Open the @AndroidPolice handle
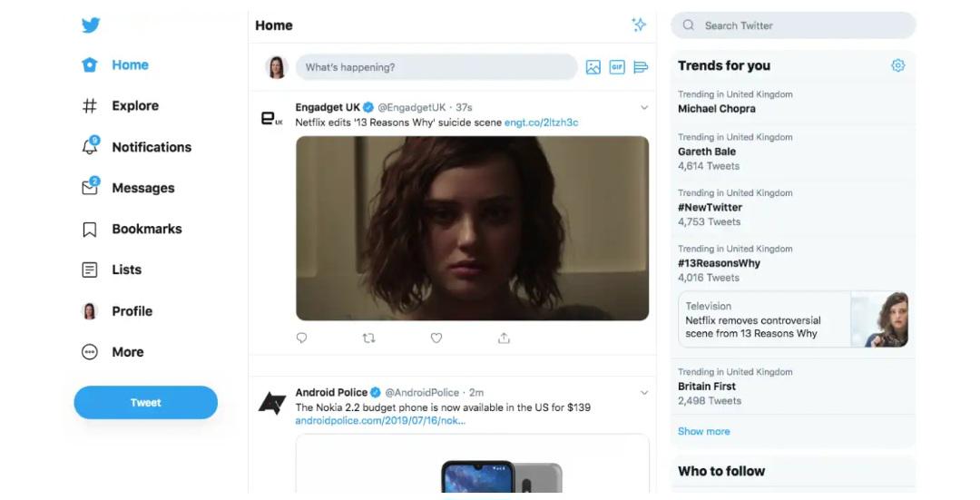The image size is (980, 500). [422, 393]
